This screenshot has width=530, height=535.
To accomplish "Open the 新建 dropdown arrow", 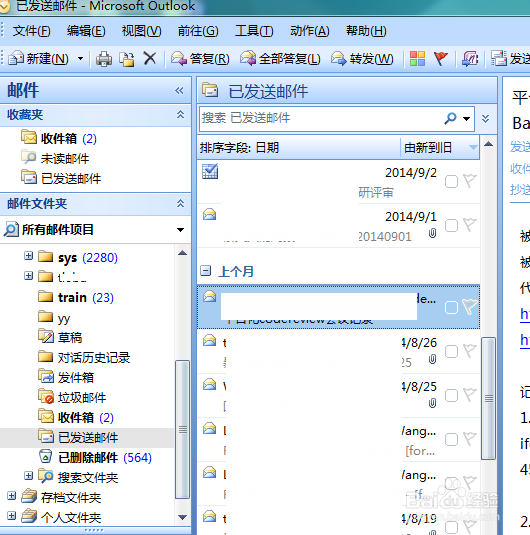I will pyautogui.click(x=80, y=59).
